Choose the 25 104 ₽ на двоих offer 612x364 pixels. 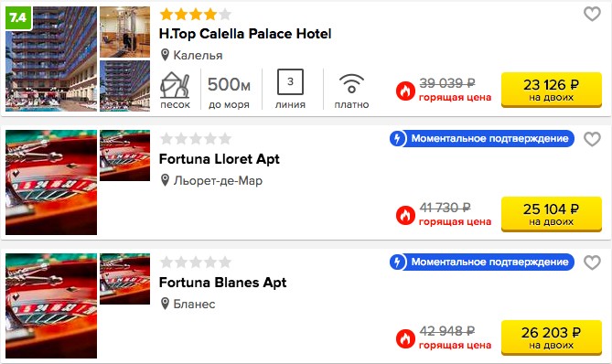click(551, 214)
